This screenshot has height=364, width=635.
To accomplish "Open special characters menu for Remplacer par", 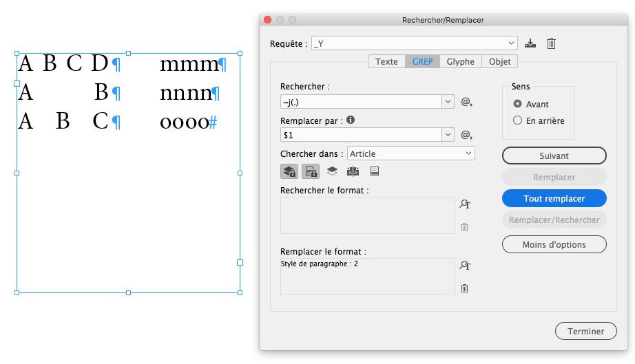I will tap(466, 135).
